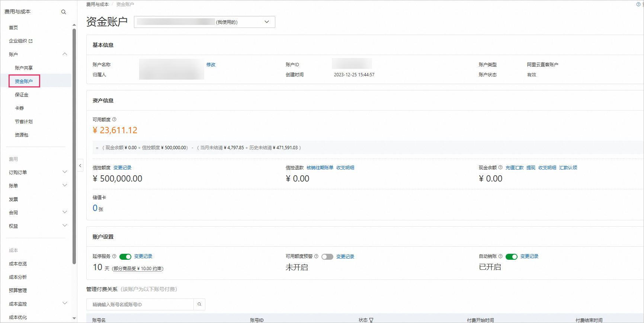Click the 付费开始时间 column header
The image size is (644, 323).
[480, 320]
